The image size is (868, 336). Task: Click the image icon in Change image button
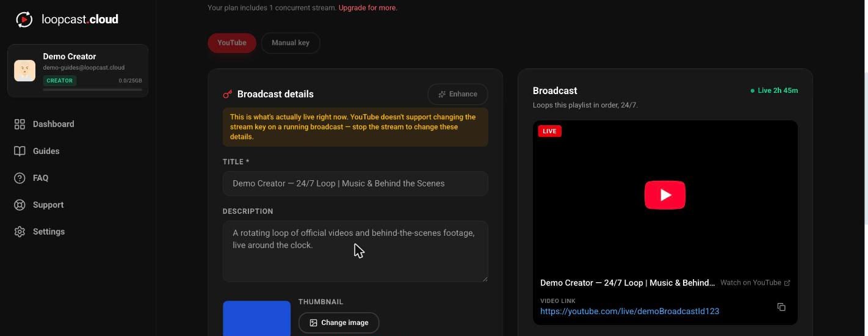[x=313, y=323]
